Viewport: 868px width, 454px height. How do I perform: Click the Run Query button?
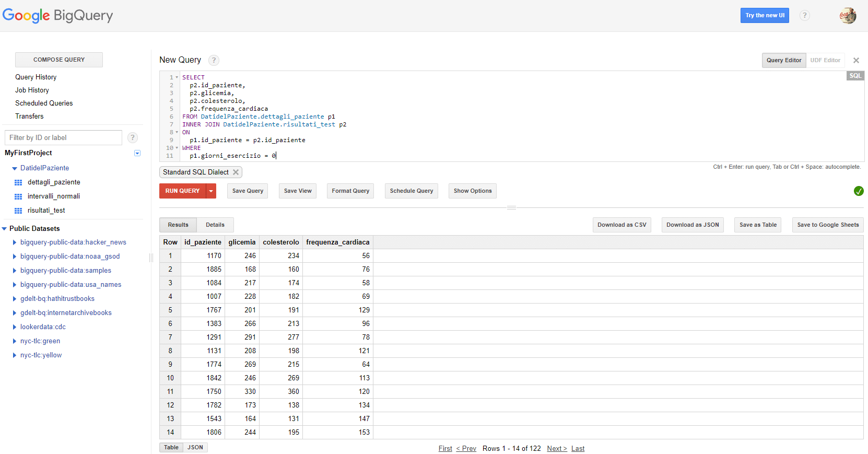tap(183, 191)
